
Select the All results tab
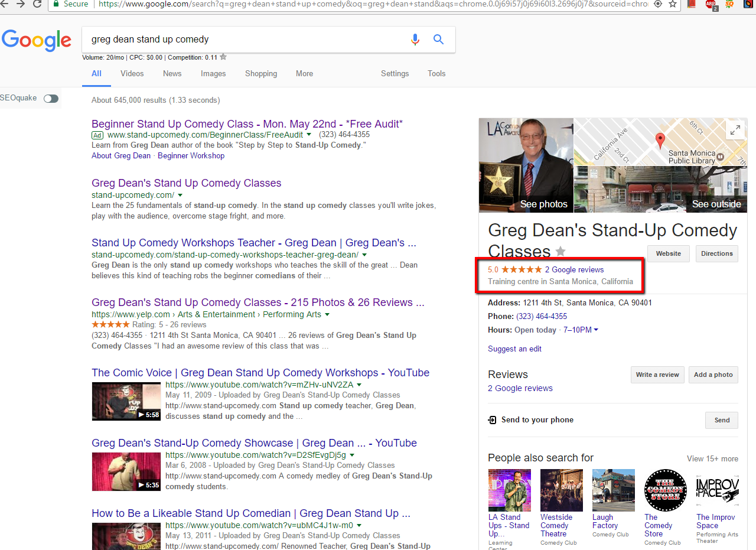96,73
